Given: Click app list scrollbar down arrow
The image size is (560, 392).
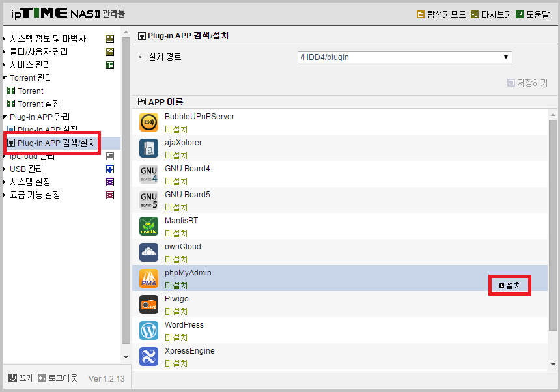Looking at the screenshot, I should (x=553, y=365).
